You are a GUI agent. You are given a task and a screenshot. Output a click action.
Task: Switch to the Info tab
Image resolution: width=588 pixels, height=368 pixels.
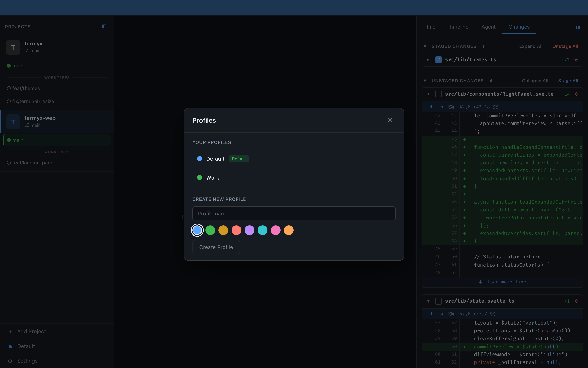431,27
